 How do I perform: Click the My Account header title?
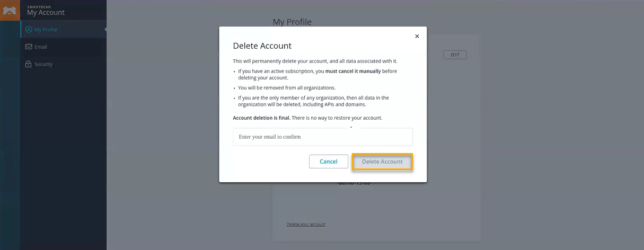point(46,13)
